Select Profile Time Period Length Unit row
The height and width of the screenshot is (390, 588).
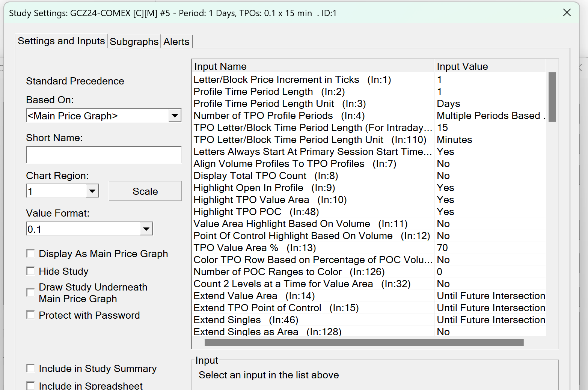(x=279, y=104)
